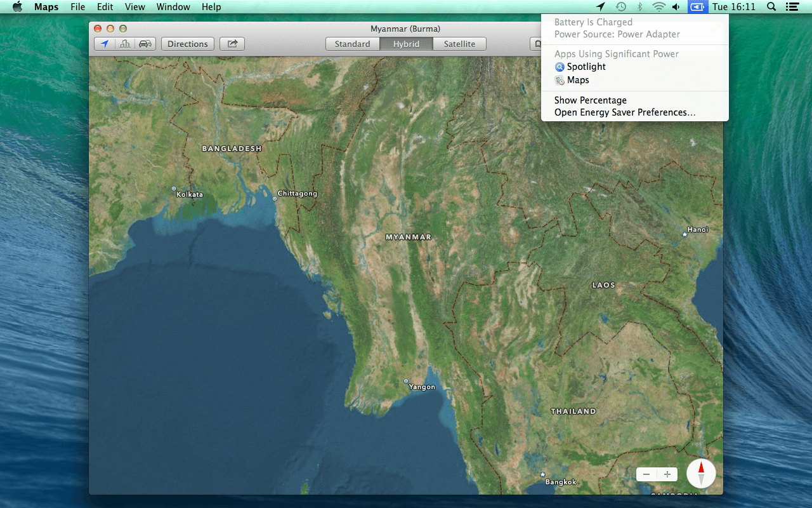Open the Share button in toolbar
This screenshot has width=812, height=508.
click(x=232, y=44)
